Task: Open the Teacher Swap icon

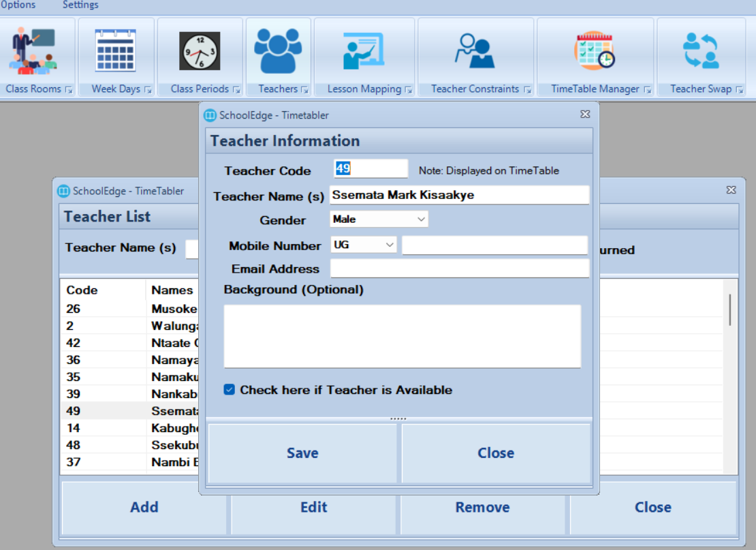Action: click(701, 50)
